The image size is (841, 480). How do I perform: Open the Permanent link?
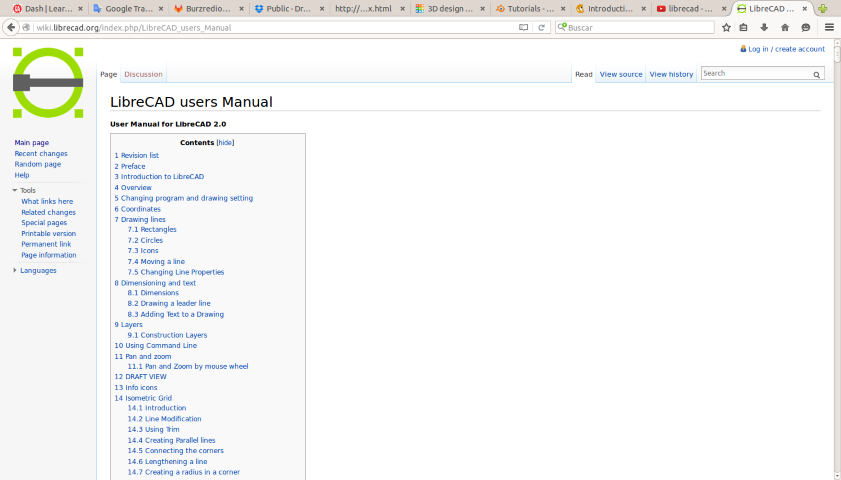tap(46, 244)
